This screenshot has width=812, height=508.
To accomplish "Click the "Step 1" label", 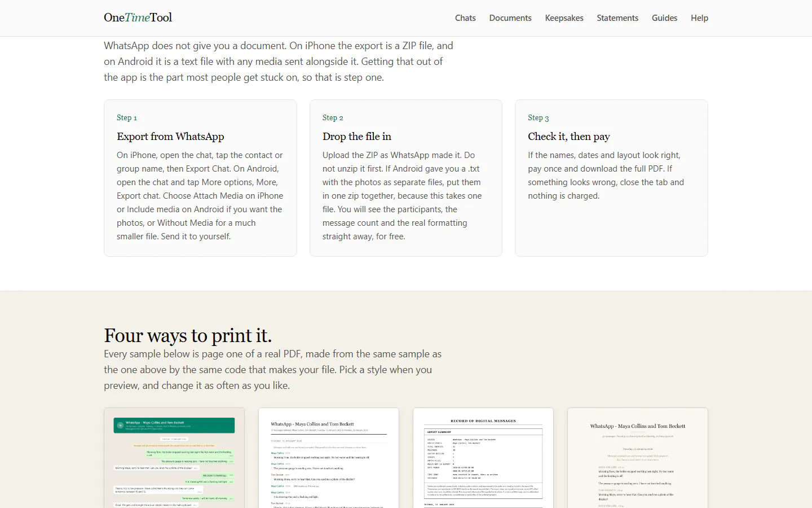I will pyautogui.click(x=127, y=117).
